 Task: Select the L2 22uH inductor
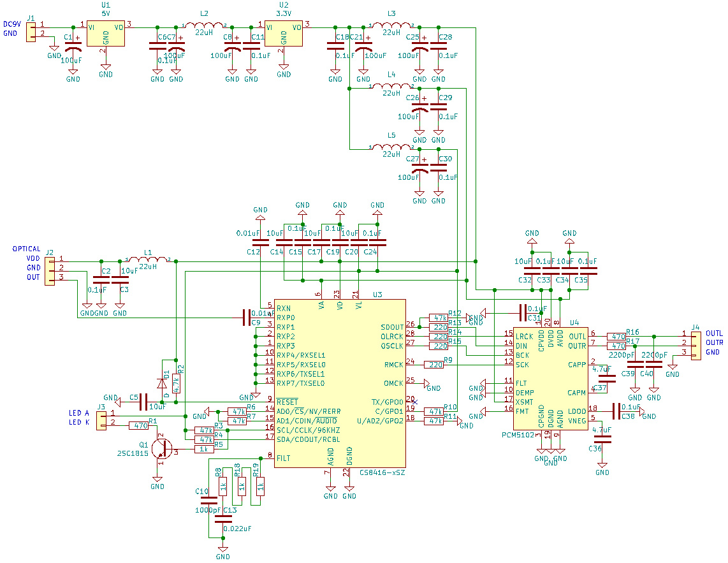coord(204,26)
